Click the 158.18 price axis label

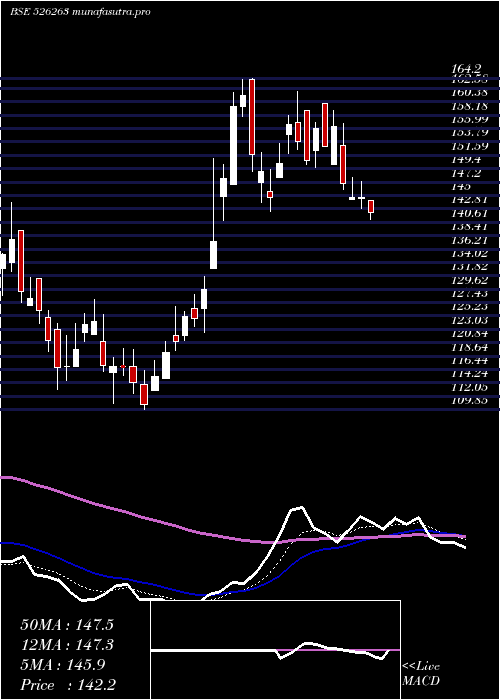(x=469, y=106)
